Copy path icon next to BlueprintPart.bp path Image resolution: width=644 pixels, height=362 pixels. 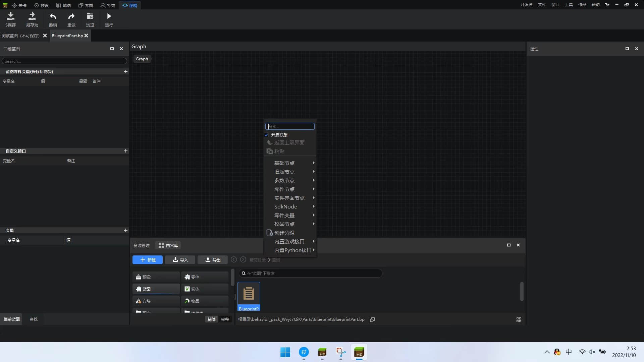coord(372,320)
